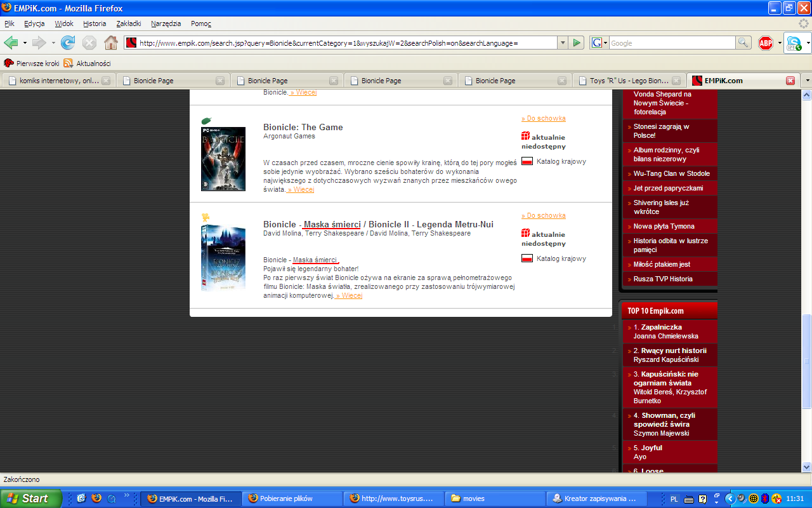The height and width of the screenshot is (508, 812).
Task: Click the magnifier search button in Google box
Action: point(743,43)
